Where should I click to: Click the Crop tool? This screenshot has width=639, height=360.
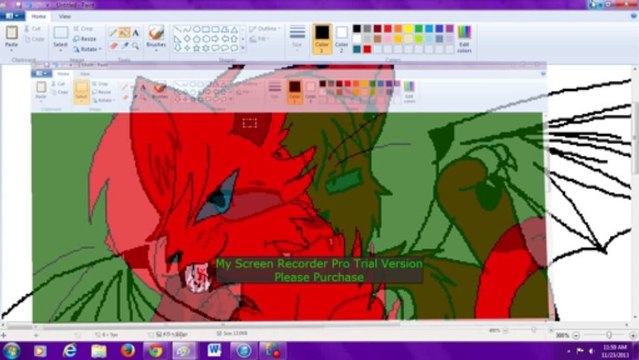(x=83, y=29)
